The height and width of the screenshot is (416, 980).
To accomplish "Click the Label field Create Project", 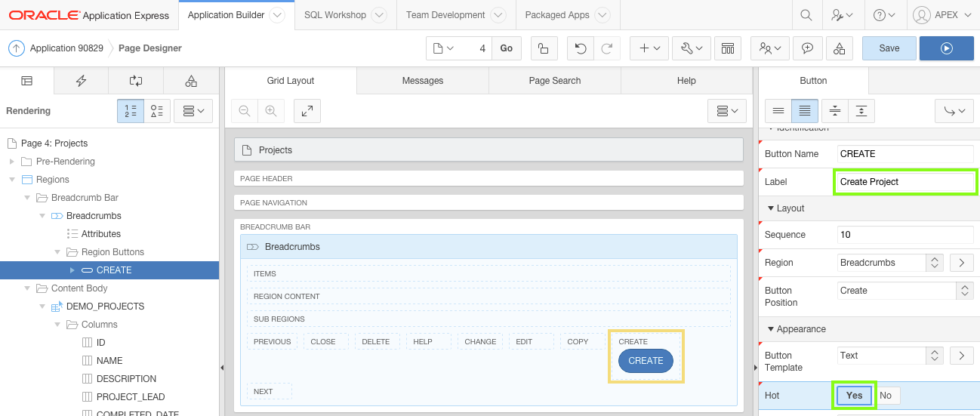I will click(x=905, y=182).
